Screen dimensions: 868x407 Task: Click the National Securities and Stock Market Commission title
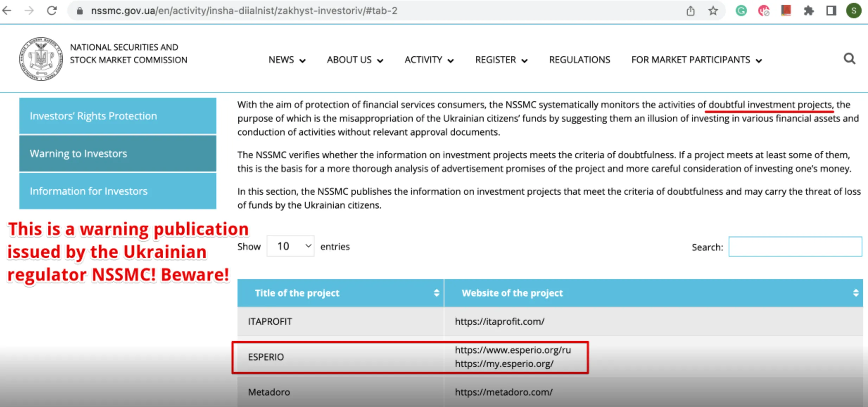click(x=128, y=54)
